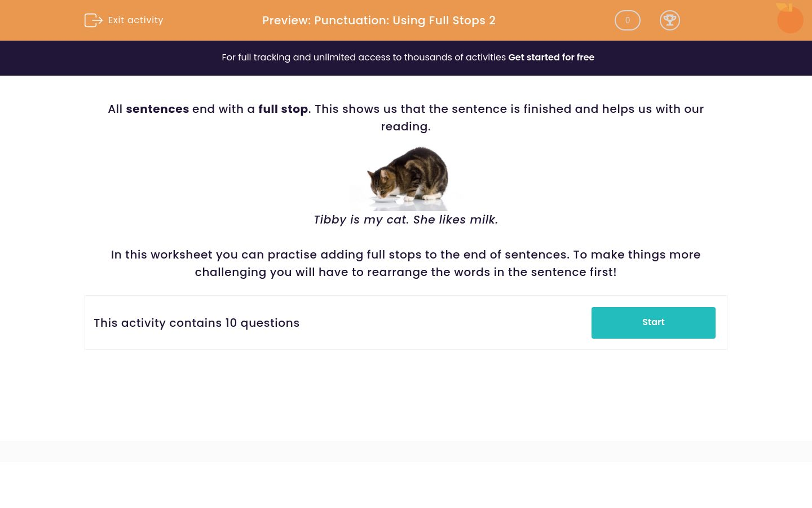The width and height of the screenshot is (812, 508).
Task: Select the Preview: Punctuation title
Action: pos(378,20)
